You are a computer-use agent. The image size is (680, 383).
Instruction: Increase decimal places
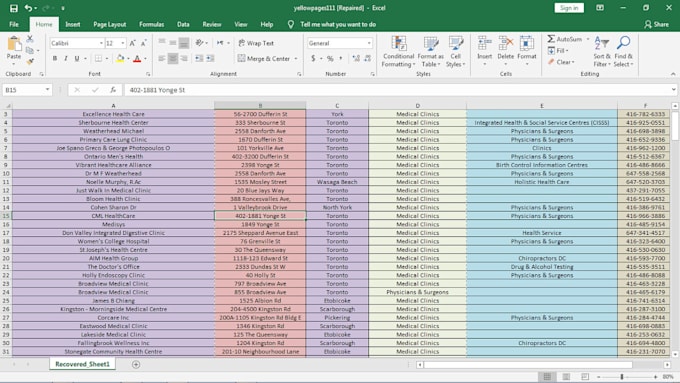[x=356, y=58]
